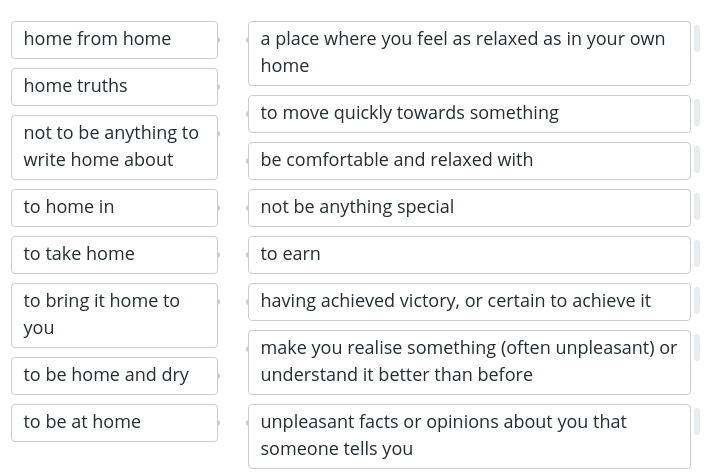Select the 'home from home' card
Viewport: 709px width, 474px height.
pyautogui.click(x=114, y=40)
